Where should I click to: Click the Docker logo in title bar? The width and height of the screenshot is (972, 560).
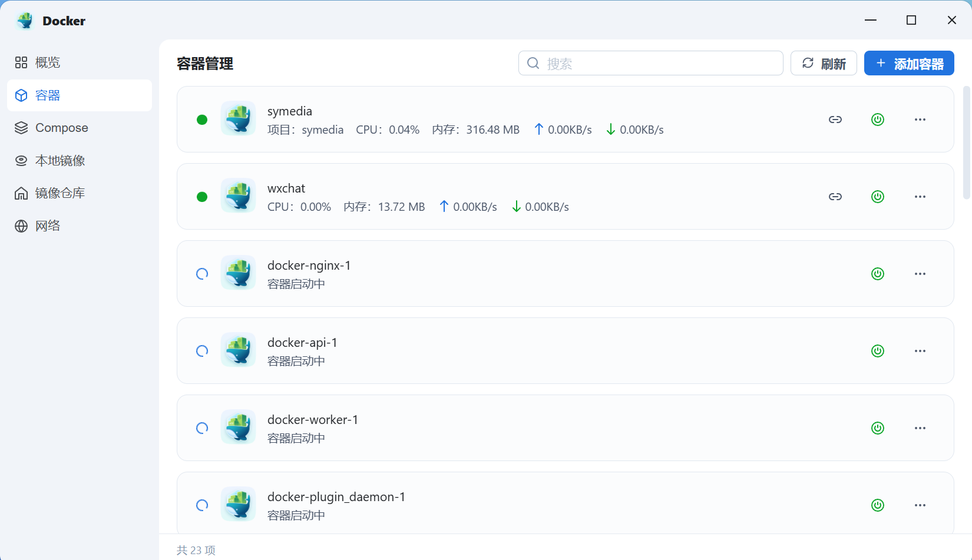click(x=25, y=21)
